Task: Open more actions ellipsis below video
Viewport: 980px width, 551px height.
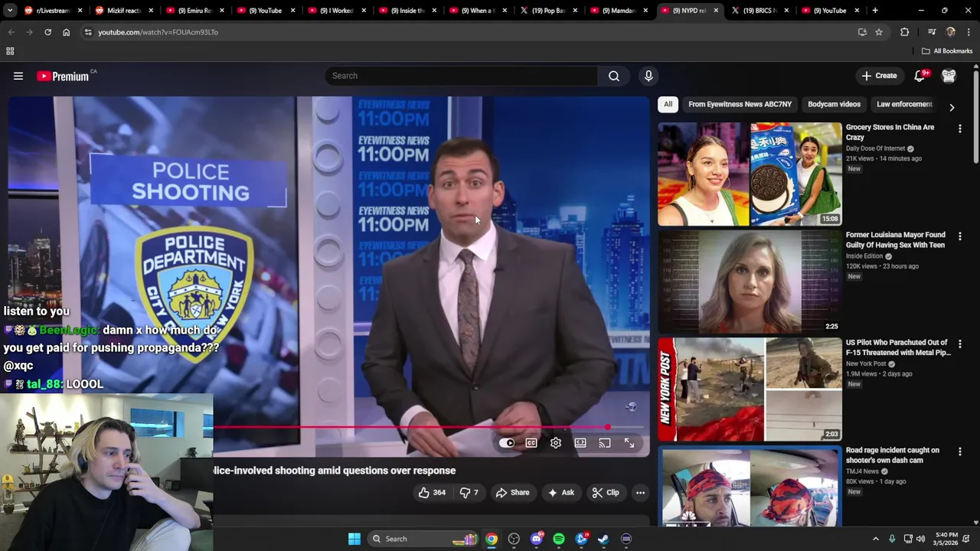Action: [x=640, y=493]
